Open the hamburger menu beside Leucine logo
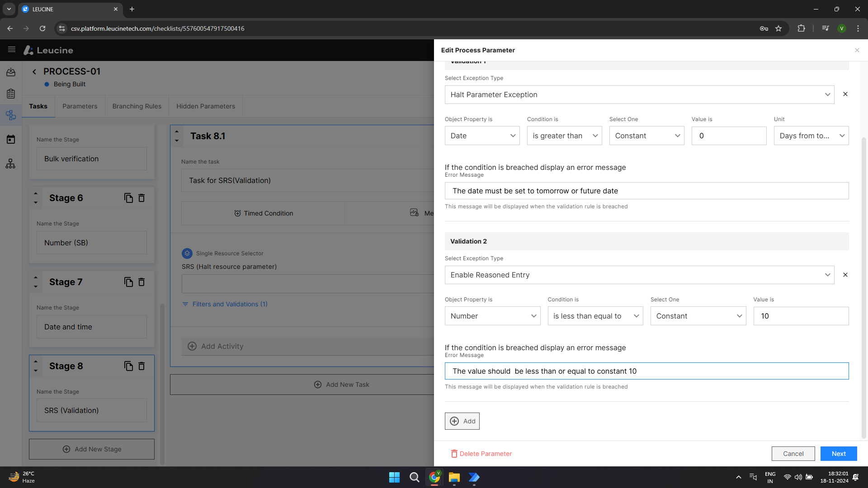 click(12, 50)
